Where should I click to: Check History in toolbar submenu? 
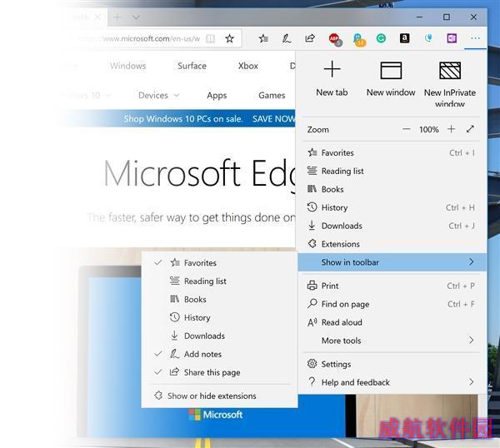219,317
